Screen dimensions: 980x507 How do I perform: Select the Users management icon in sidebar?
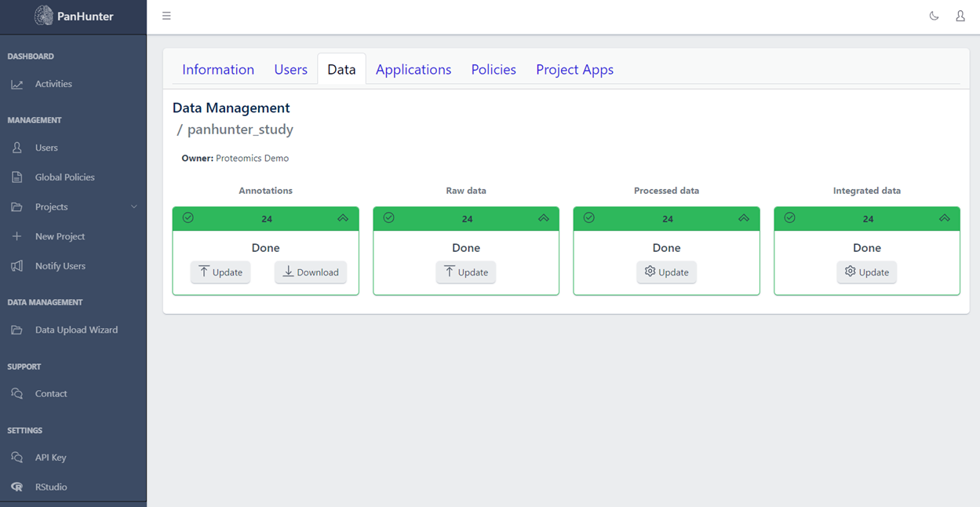(16, 147)
